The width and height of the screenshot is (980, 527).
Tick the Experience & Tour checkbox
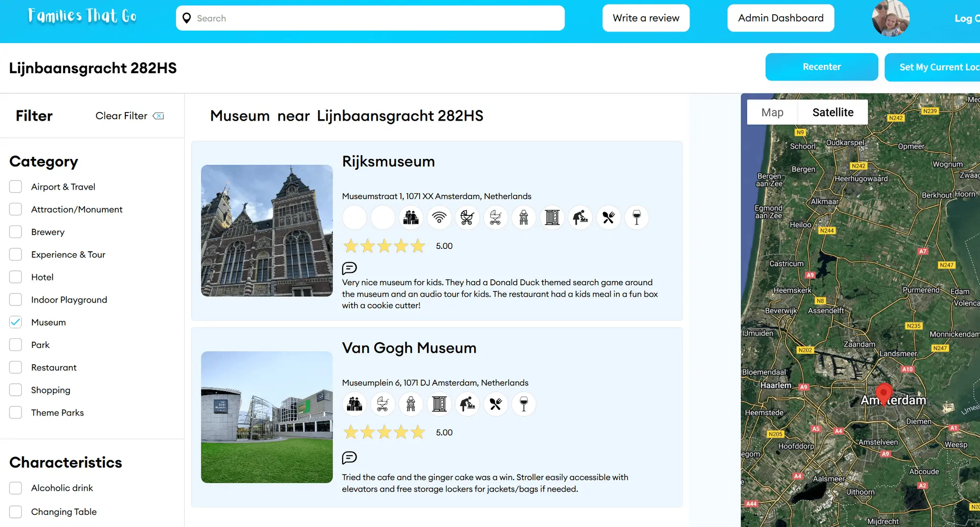click(x=15, y=254)
